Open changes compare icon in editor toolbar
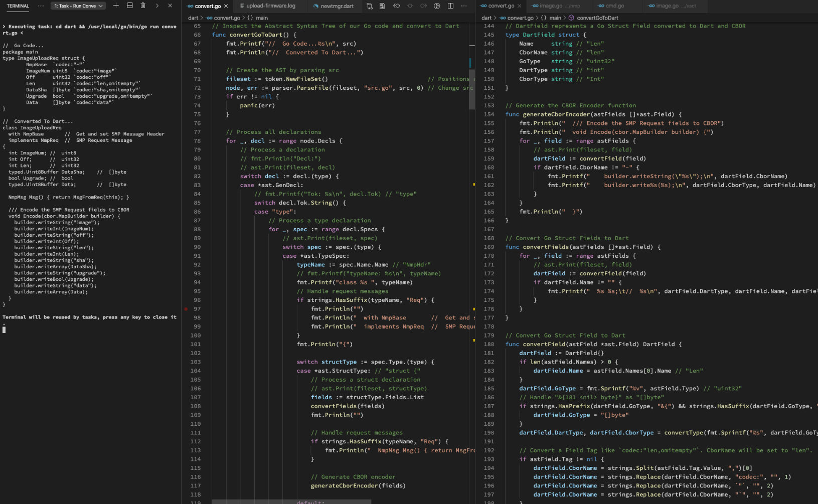This screenshot has height=504, width=818. point(370,6)
